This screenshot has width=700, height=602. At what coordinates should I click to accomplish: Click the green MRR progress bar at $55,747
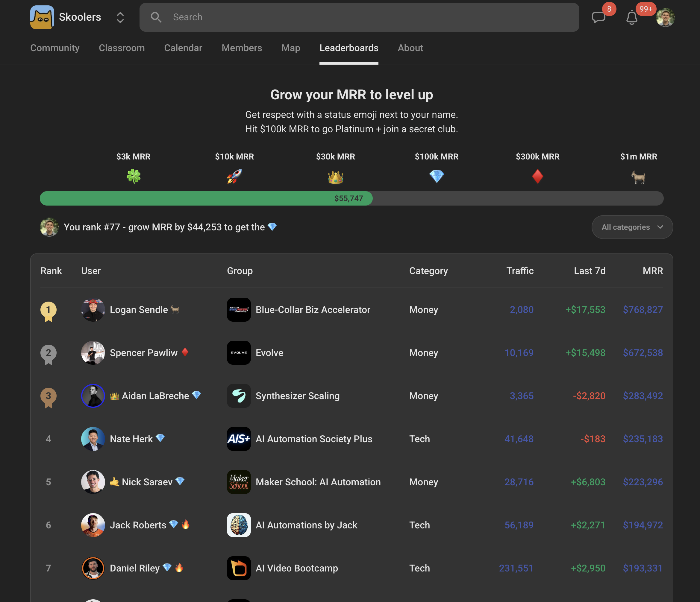click(206, 198)
